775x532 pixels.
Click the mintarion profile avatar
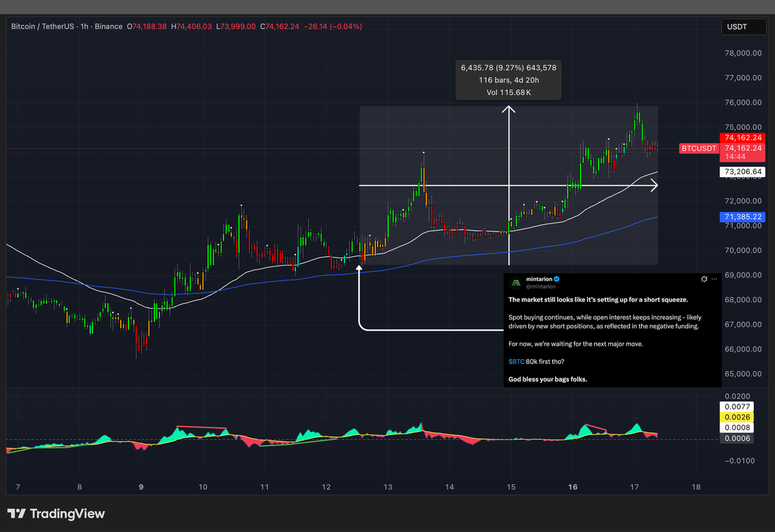point(515,282)
